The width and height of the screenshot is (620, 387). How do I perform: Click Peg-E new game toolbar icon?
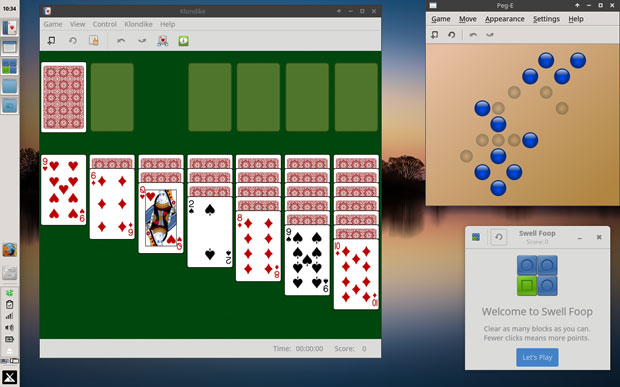(x=435, y=35)
